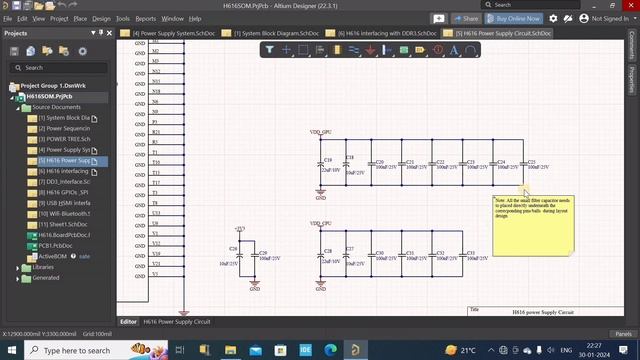Viewport: 640px width, 360px height.
Task: Open the Place menu
Action: (80, 19)
